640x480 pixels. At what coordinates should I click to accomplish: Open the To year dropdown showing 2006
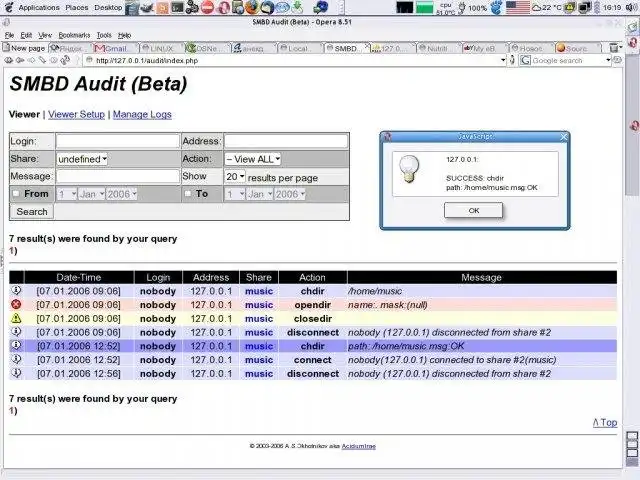[x=290, y=194]
